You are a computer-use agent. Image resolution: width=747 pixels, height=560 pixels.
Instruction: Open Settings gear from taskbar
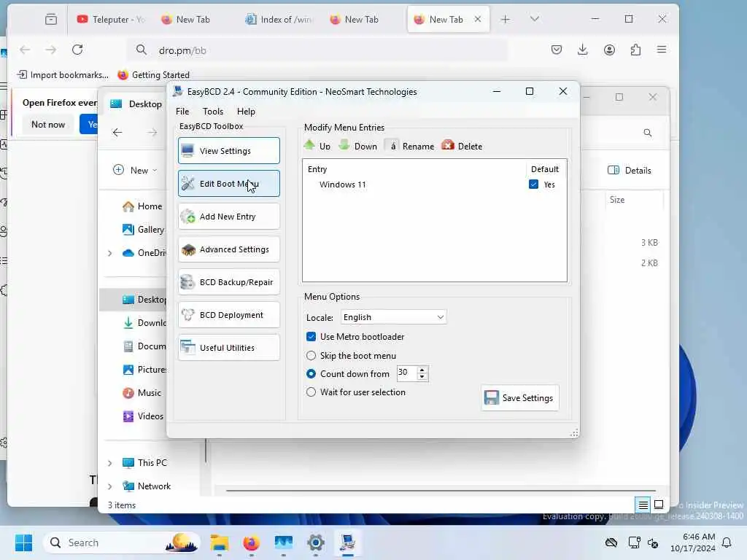[315, 542]
